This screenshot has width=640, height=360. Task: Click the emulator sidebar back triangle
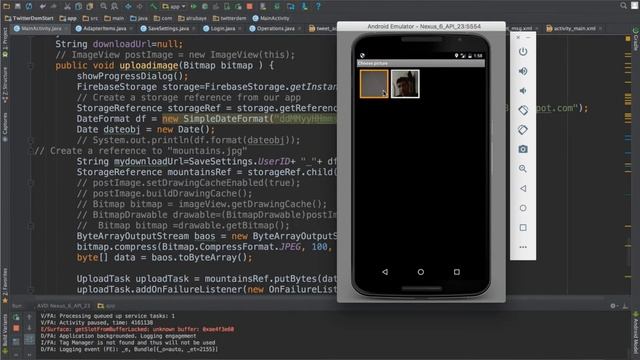point(523,188)
